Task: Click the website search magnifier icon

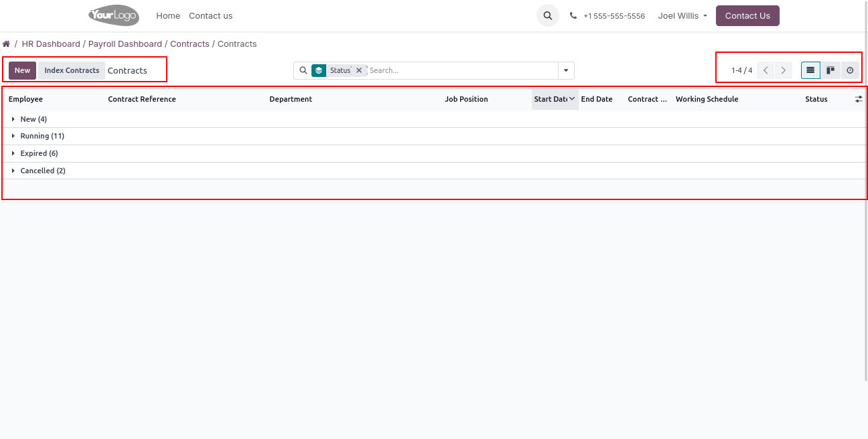Action: [x=548, y=15]
